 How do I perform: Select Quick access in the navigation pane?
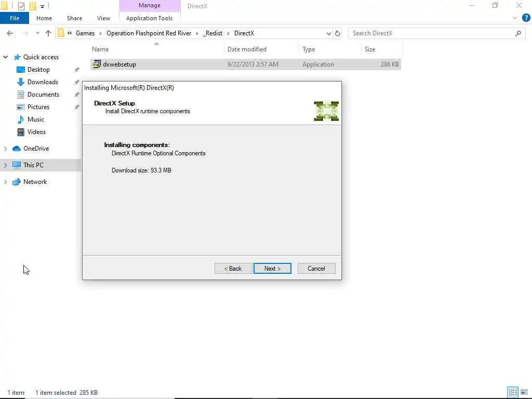click(x=41, y=57)
